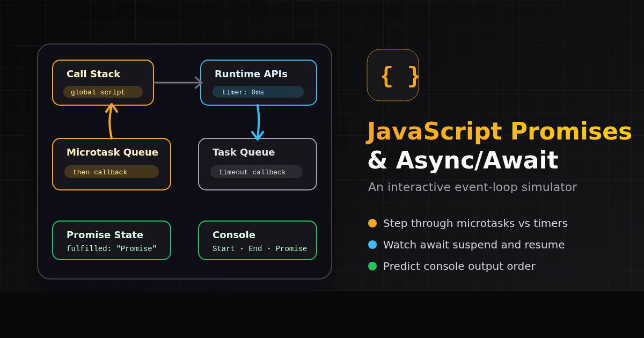The width and height of the screenshot is (644, 338).
Task: Click the interactive event-loop simulator subtitle
Action: click(473, 187)
